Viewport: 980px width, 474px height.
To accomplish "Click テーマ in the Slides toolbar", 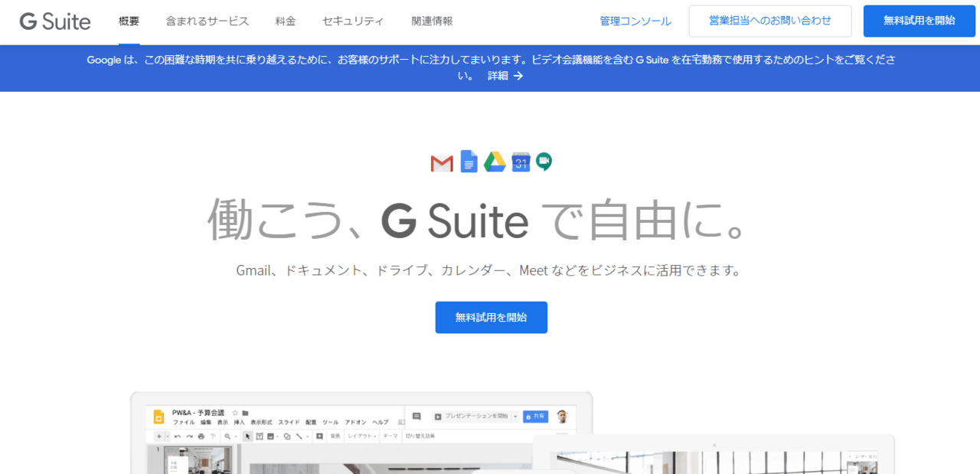I will point(390,436).
